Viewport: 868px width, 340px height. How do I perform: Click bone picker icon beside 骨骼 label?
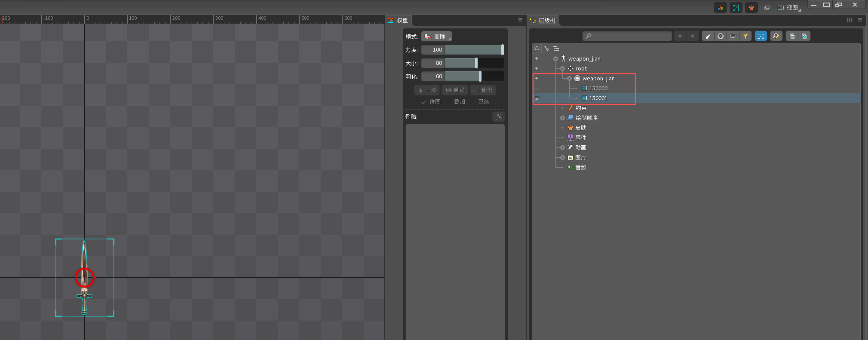[499, 116]
